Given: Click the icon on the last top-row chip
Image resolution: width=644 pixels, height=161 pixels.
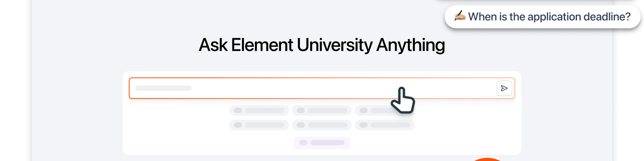Looking at the screenshot, I should [x=364, y=110].
